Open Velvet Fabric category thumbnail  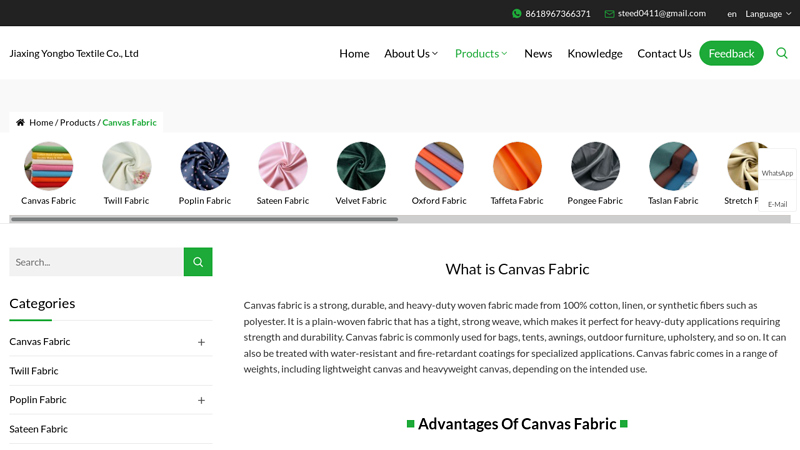(361, 166)
